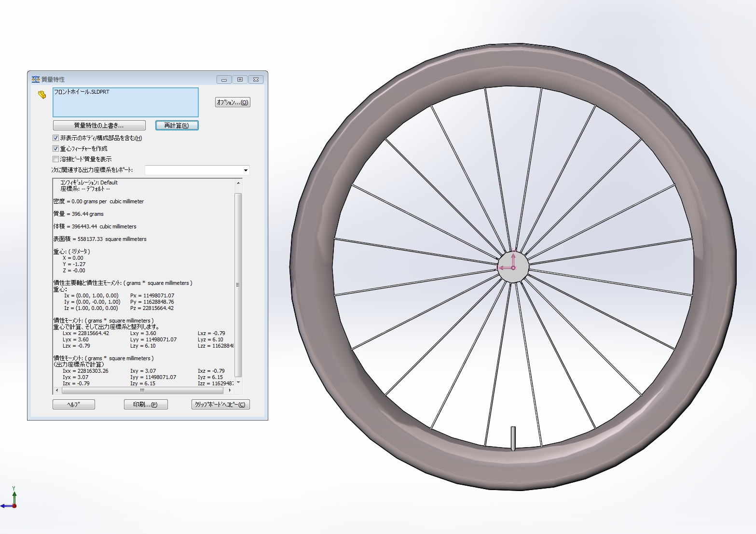Click the results scroll up arrow
The height and width of the screenshot is (534, 756).
tap(238, 183)
